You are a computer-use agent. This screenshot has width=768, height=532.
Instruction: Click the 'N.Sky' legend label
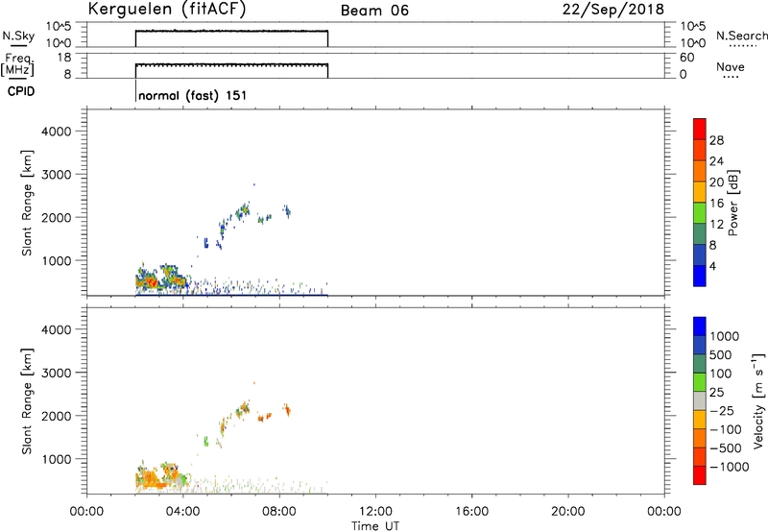point(18,36)
